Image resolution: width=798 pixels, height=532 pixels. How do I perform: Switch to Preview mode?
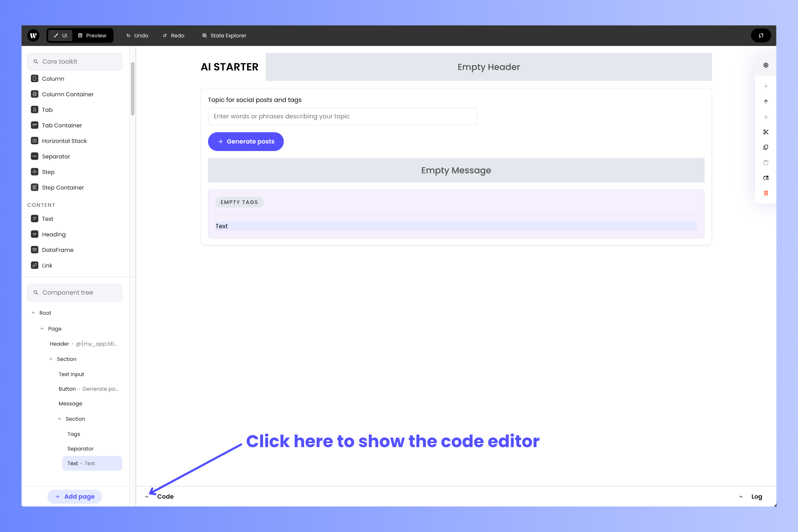click(92, 35)
